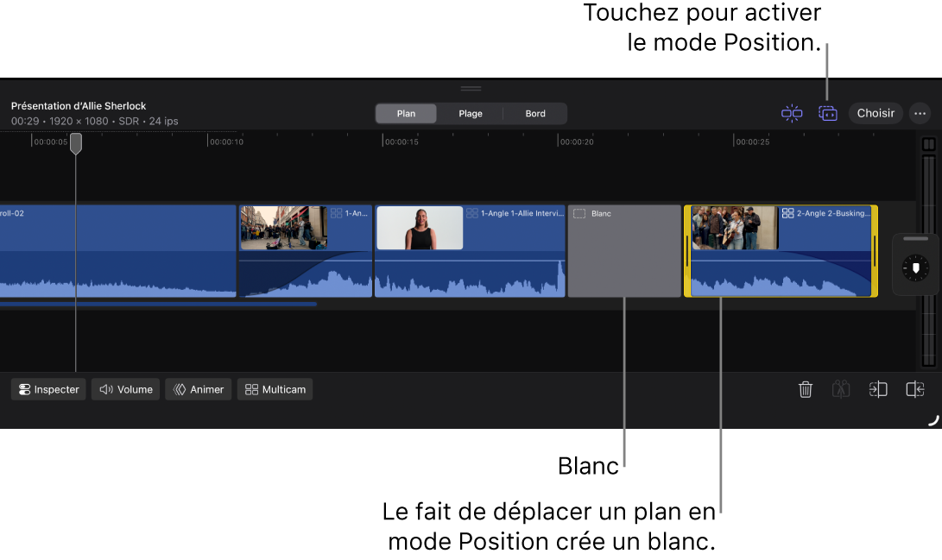
Task: Switch to the Plage tab
Action: (x=470, y=113)
